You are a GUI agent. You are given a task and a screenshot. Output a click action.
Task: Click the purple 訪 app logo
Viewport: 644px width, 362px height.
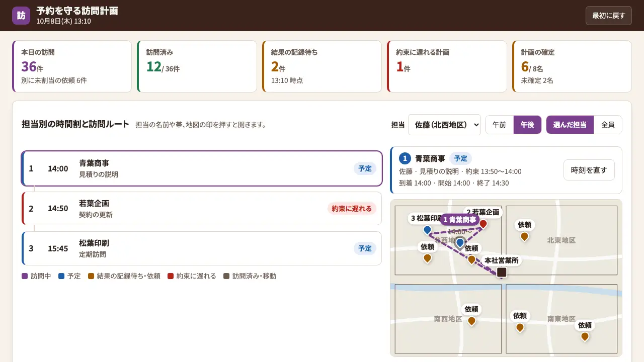21,16
